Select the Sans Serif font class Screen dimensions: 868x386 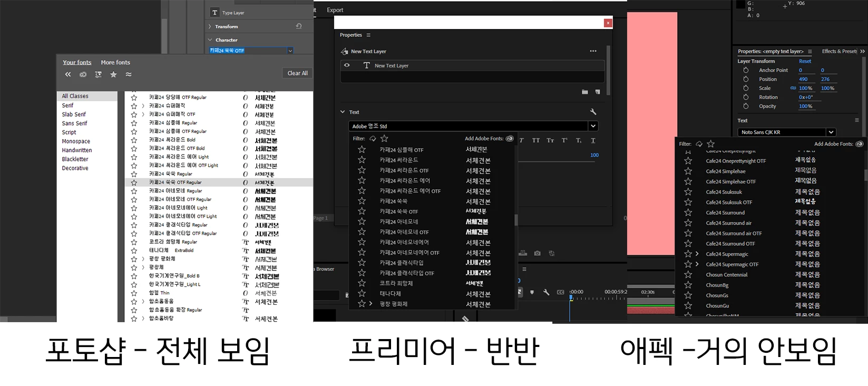coord(74,123)
